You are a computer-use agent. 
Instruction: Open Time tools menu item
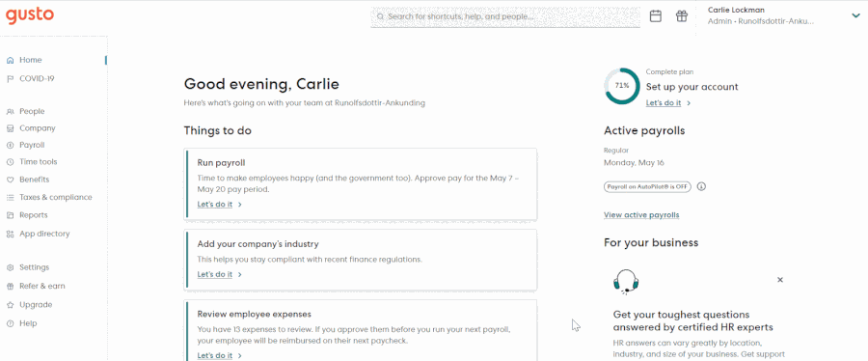pos(39,162)
